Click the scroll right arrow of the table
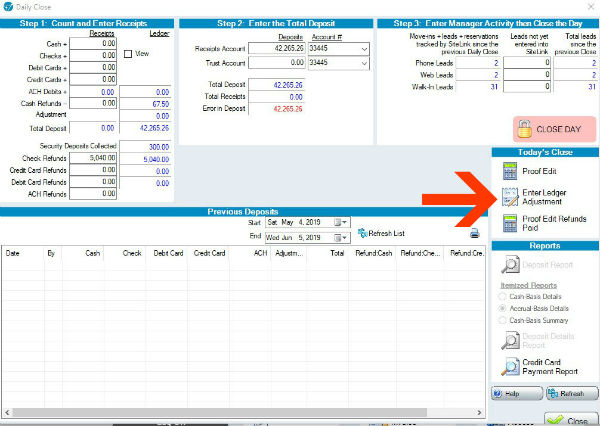 click(479, 412)
